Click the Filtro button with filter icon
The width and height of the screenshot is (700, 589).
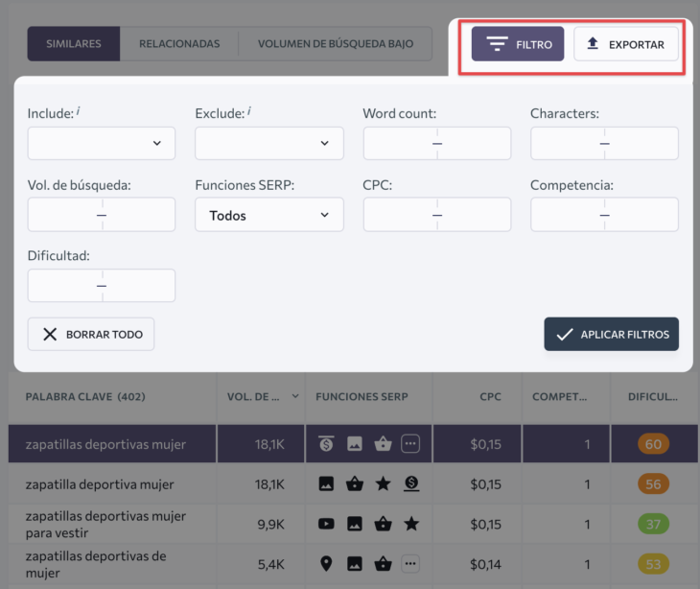(x=518, y=44)
